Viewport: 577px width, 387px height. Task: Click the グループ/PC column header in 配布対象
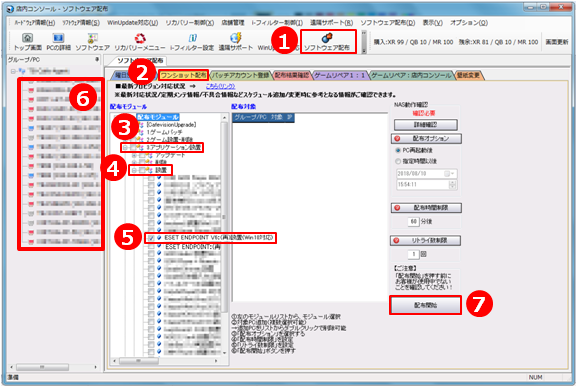[x=250, y=117]
